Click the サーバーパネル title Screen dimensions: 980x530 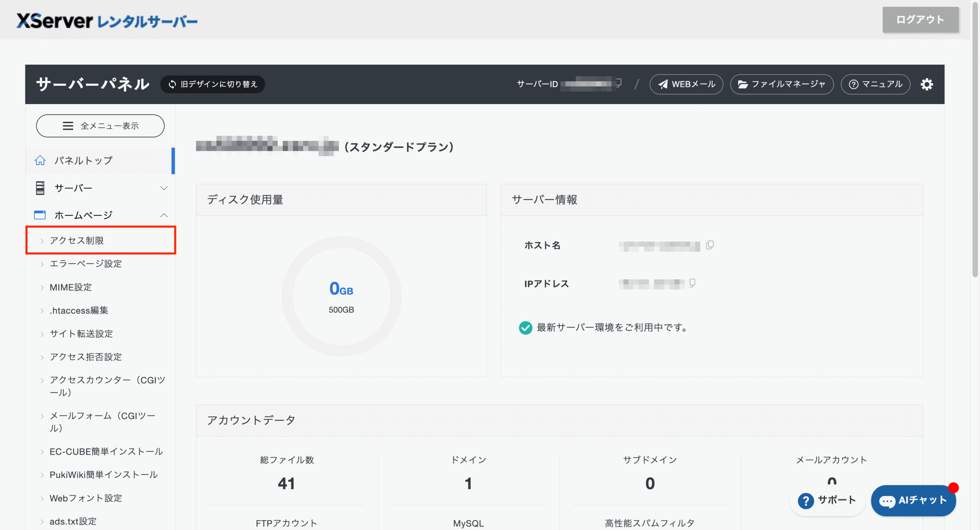(x=93, y=84)
